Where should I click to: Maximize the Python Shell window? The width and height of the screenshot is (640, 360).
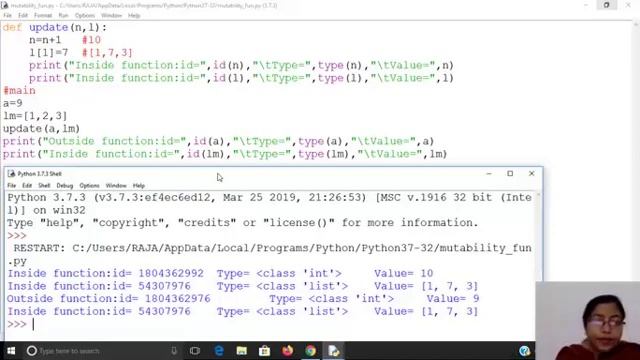510,174
